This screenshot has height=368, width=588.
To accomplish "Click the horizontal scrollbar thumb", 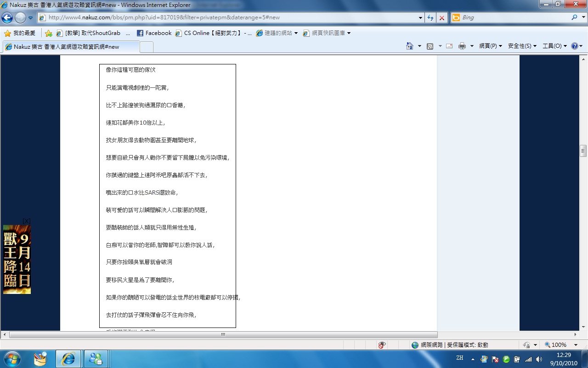I will point(223,334).
